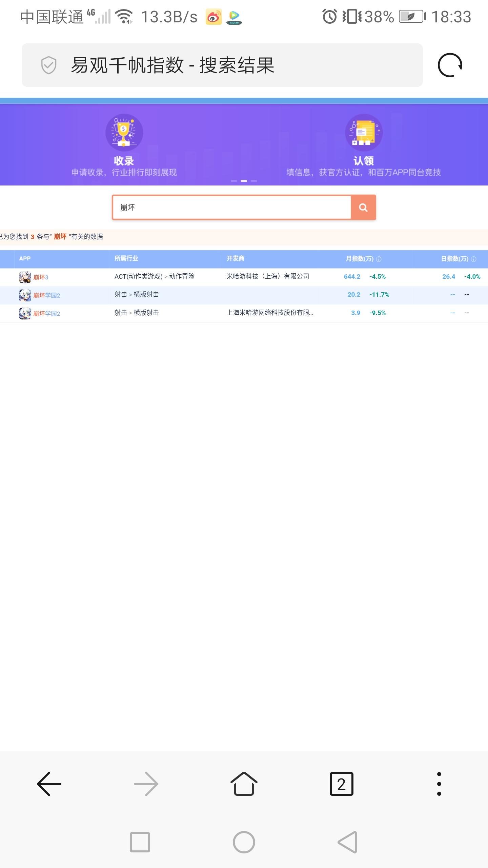
Task: Click the info icon beside 日指数(万)
Action: pyautogui.click(x=474, y=259)
